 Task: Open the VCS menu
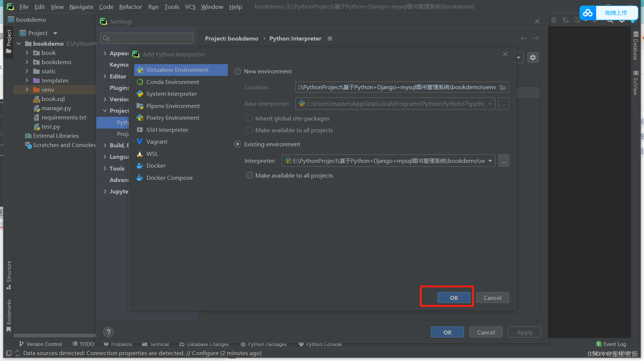pos(190,7)
